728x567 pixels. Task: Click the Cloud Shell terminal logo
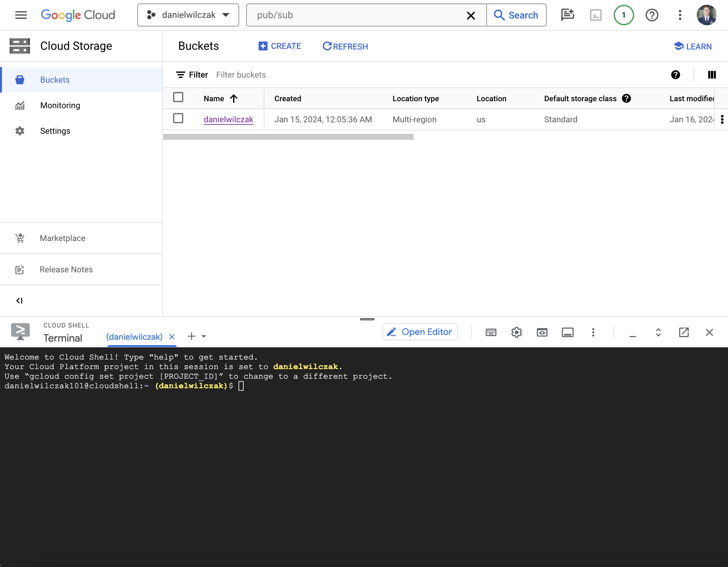[x=20, y=331]
